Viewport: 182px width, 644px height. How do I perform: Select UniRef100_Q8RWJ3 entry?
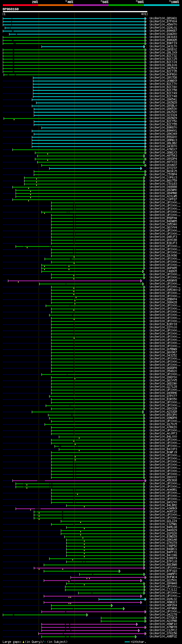pos(163,140)
